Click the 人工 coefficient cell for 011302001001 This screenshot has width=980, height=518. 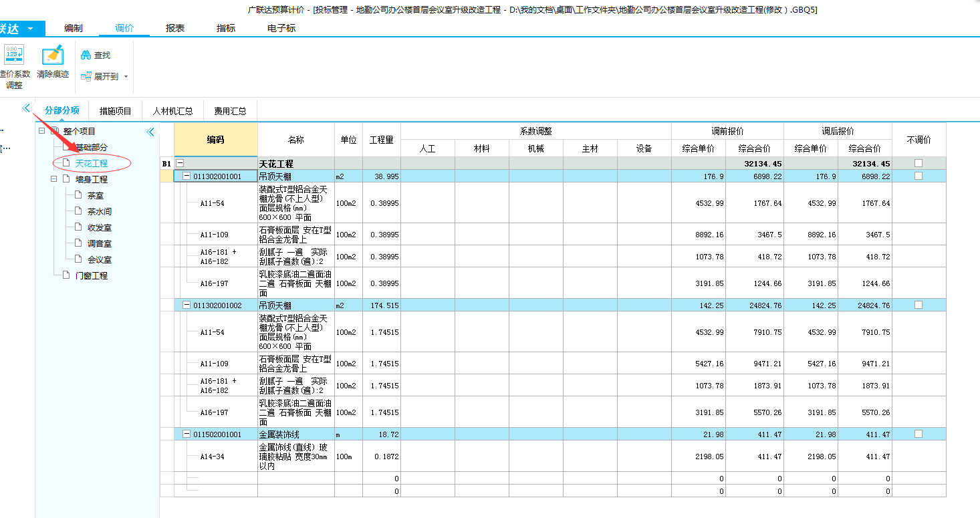[427, 176]
